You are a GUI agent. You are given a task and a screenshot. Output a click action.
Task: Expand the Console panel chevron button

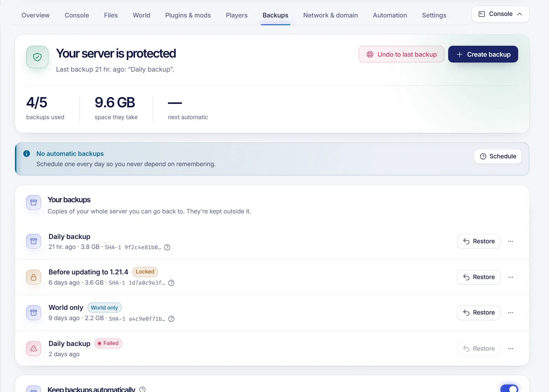[500, 14]
